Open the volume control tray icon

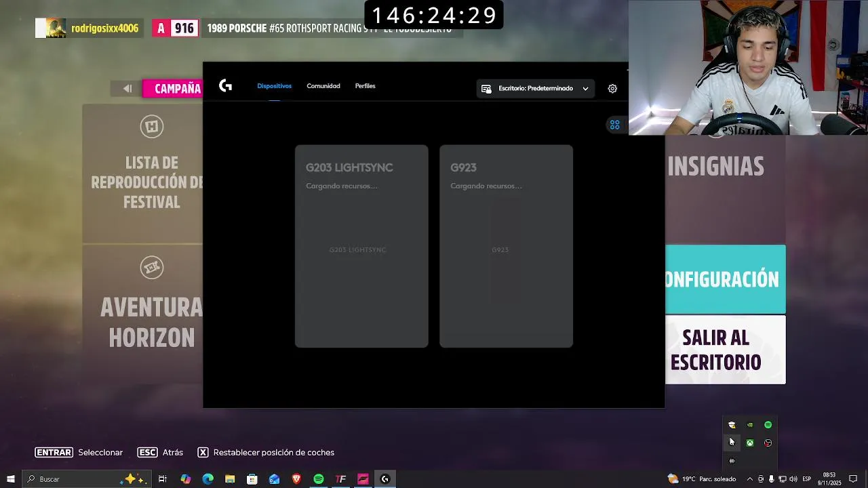point(793,479)
